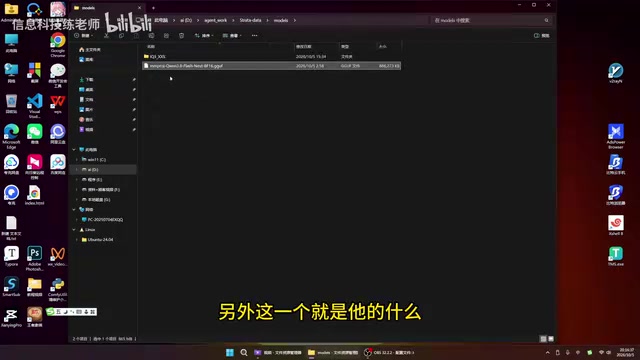This screenshot has height=360, width=640.
Task: Open Desktop quick access item
Action: (86, 89)
